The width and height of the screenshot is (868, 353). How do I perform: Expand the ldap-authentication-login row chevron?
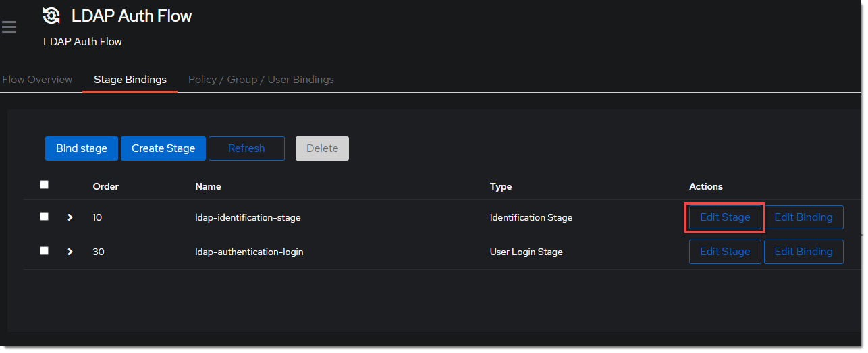click(70, 252)
